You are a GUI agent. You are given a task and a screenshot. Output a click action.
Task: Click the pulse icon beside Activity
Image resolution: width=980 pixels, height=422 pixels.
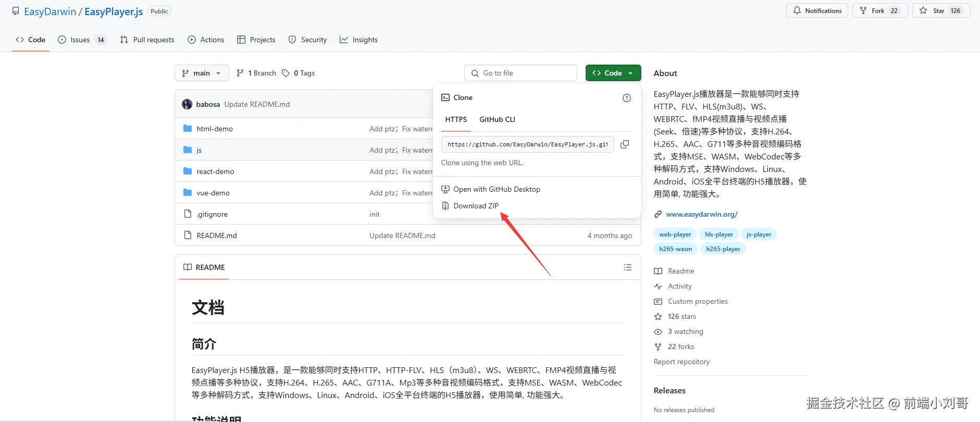point(658,286)
